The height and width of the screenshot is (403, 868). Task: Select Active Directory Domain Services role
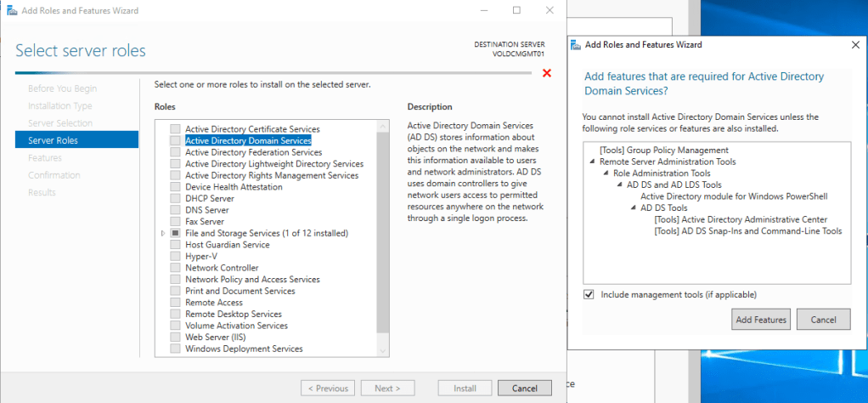247,140
